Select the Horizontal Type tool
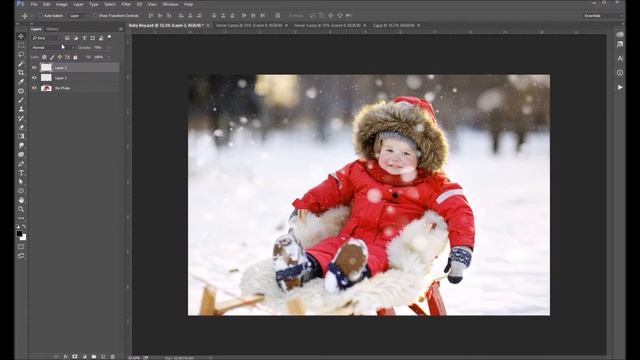The height and width of the screenshot is (360, 640). click(x=21, y=173)
